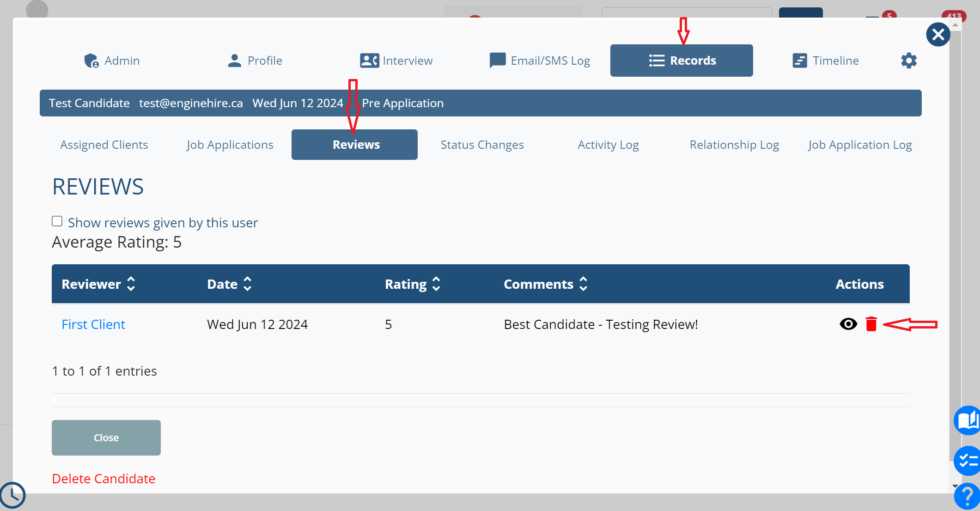980x511 pixels.
Task: Click the grey Close button
Action: tap(106, 438)
